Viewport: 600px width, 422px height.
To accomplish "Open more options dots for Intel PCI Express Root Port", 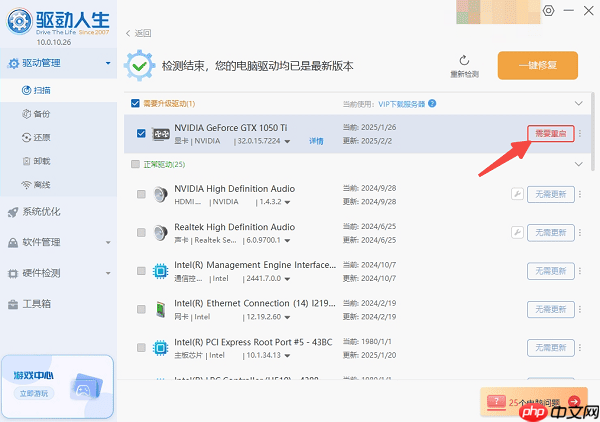I will point(580,347).
